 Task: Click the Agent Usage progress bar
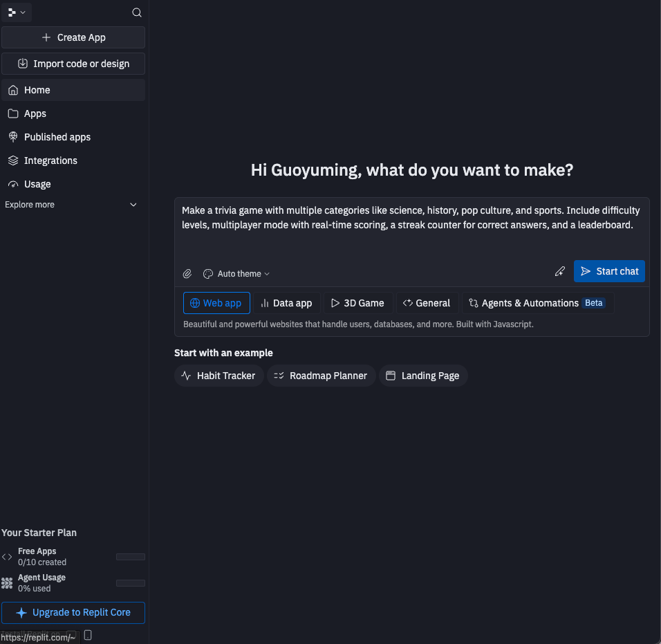tap(130, 583)
